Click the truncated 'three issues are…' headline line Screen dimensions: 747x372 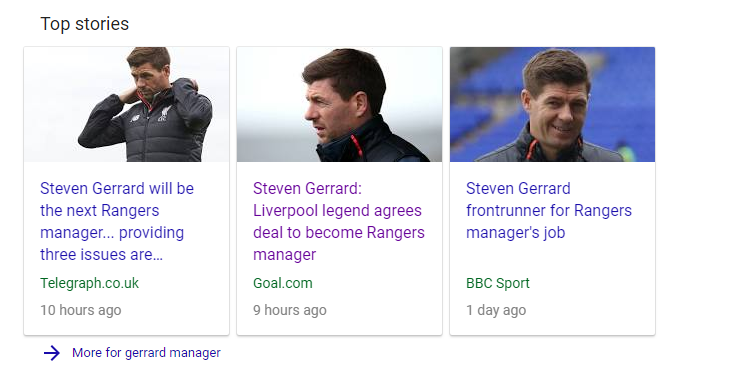(101, 255)
